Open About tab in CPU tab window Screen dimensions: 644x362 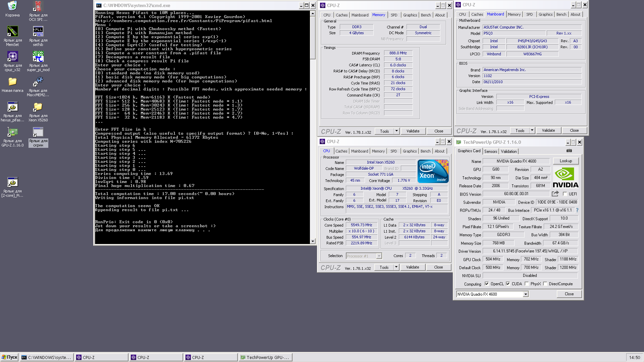pos(440,151)
